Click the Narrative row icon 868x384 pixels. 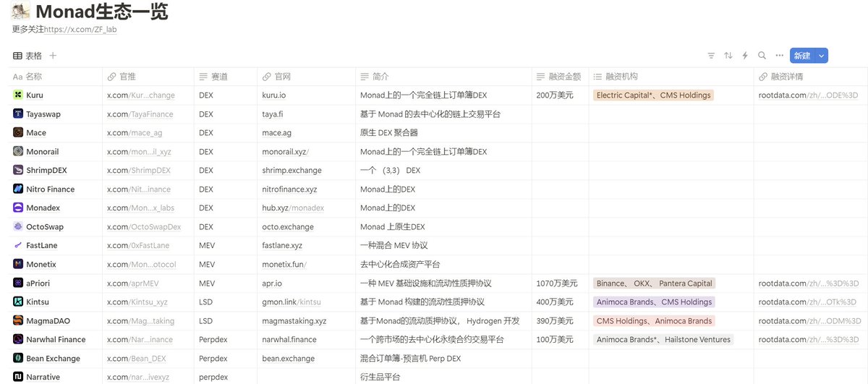(18, 377)
